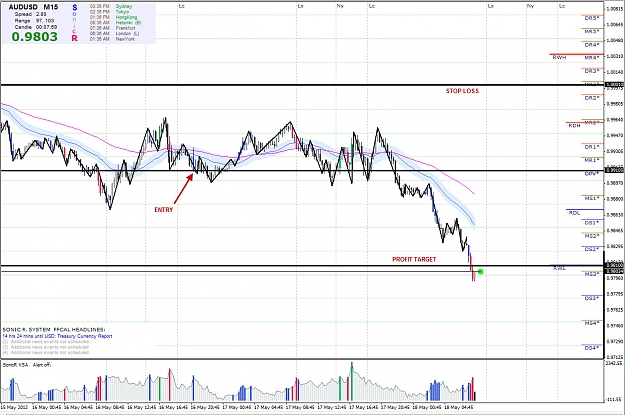Select the PROFIT TARGET chart label
This screenshot has height=415, width=625.
click(414, 259)
